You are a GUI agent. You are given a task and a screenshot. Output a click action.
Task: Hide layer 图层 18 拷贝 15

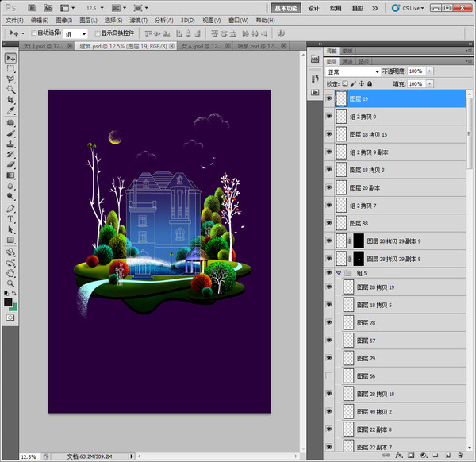pos(329,134)
